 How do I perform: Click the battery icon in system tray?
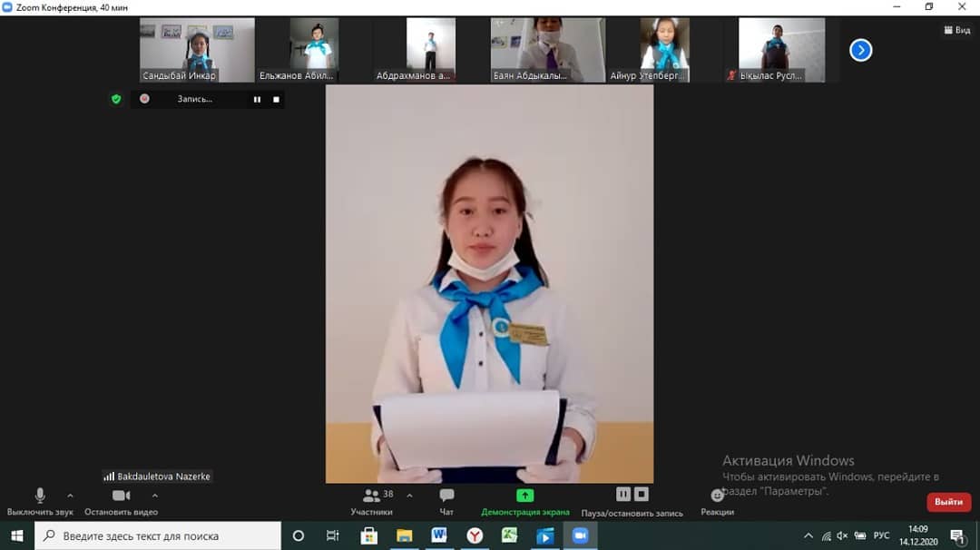(x=860, y=535)
